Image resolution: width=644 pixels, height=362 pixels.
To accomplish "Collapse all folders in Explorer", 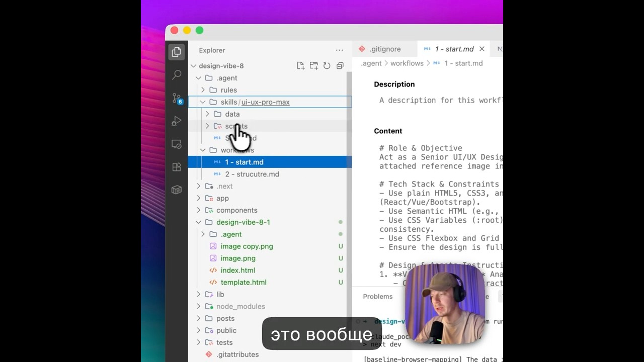I will click(340, 66).
